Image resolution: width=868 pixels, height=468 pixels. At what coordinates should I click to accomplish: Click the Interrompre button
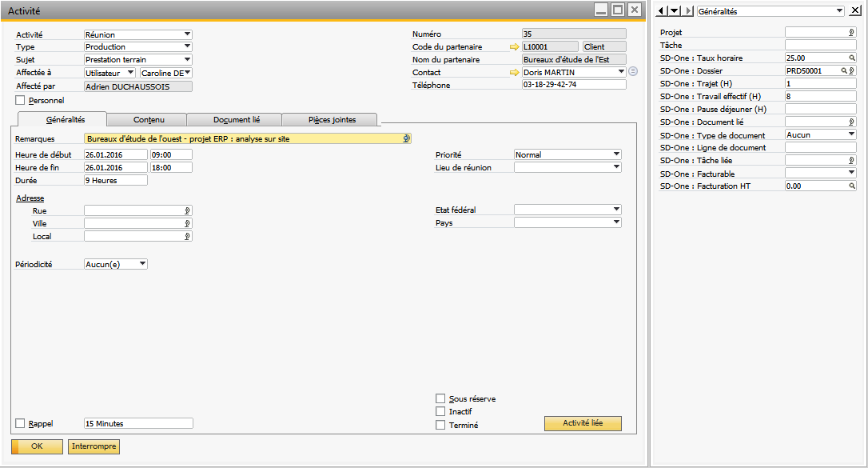94,446
